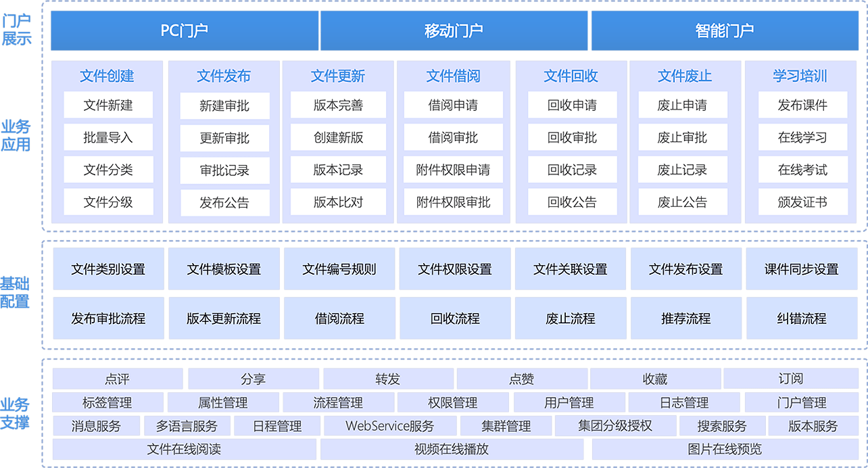Click 在线考试 under 学习培训
Image resolution: width=868 pixels, height=468 pixels.
click(x=802, y=170)
